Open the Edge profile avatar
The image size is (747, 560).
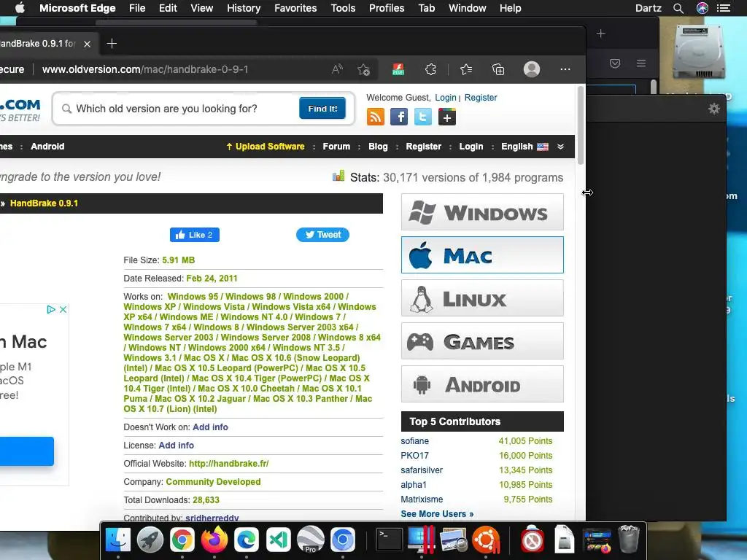click(532, 69)
